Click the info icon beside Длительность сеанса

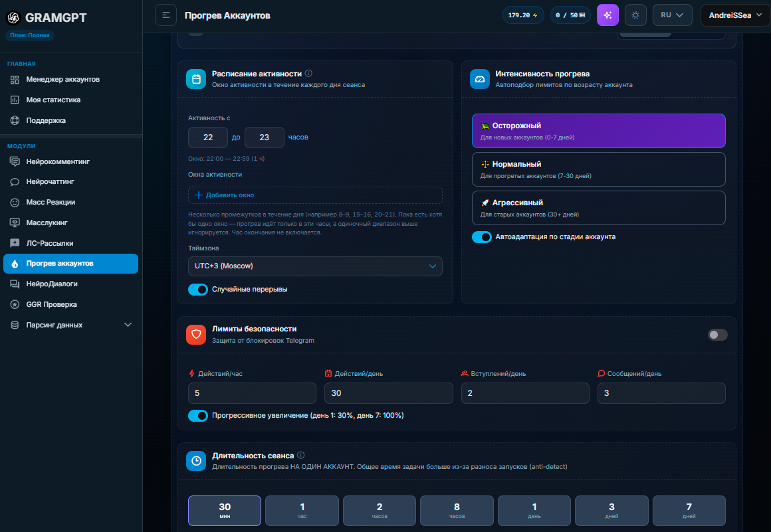(x=301, y=456)
